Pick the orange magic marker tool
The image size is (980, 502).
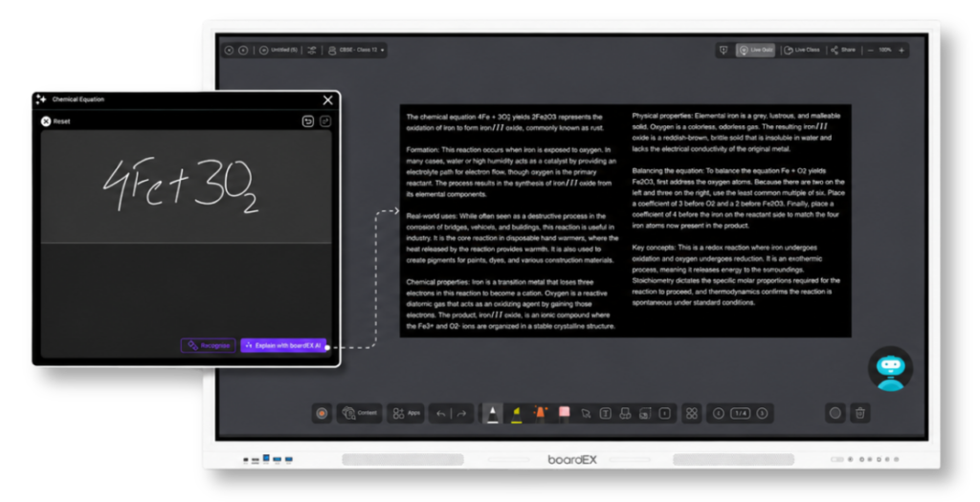pos(540,413)
